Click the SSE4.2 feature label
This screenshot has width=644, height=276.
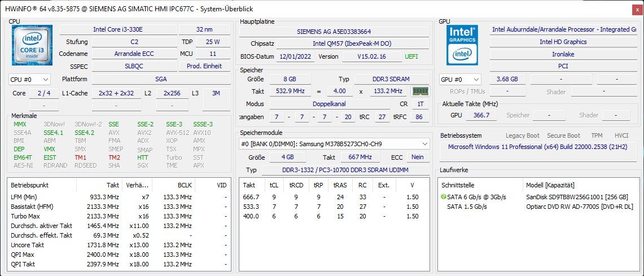pos(84,133)
